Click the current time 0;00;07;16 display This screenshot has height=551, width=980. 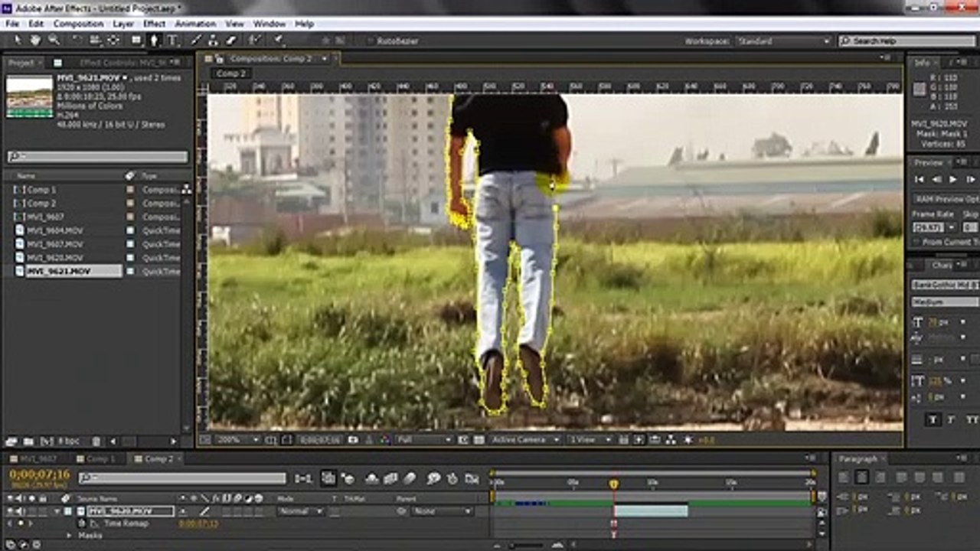tap(40, 474)
